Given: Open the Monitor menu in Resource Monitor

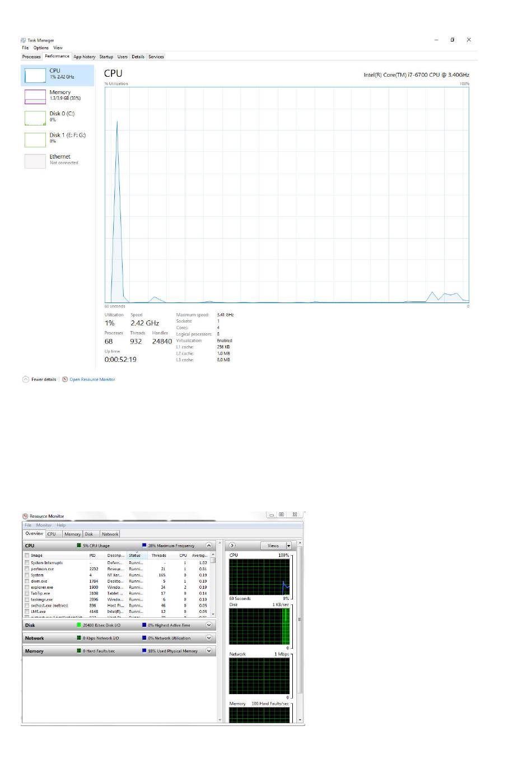Looking at the screenshot, I should click(x=44, y=525).
